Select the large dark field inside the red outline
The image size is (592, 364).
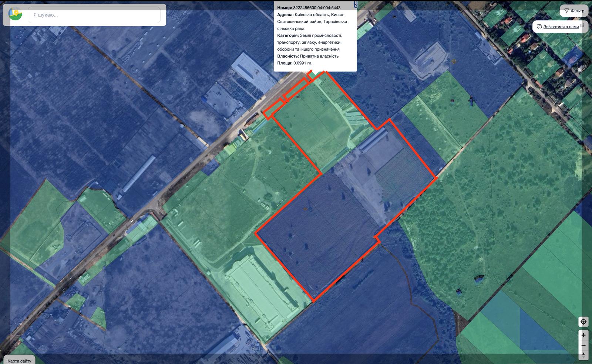(x=318, y=237)
